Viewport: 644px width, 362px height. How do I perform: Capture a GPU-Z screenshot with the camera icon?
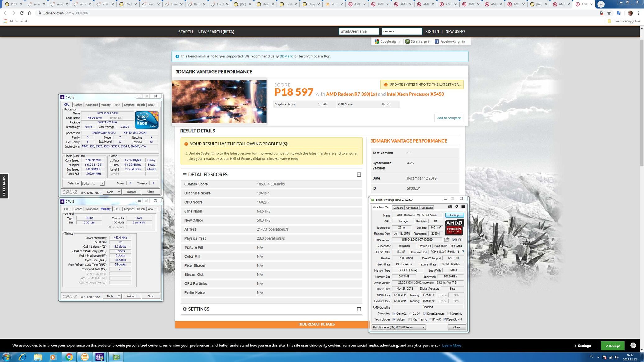coord(450,207)
